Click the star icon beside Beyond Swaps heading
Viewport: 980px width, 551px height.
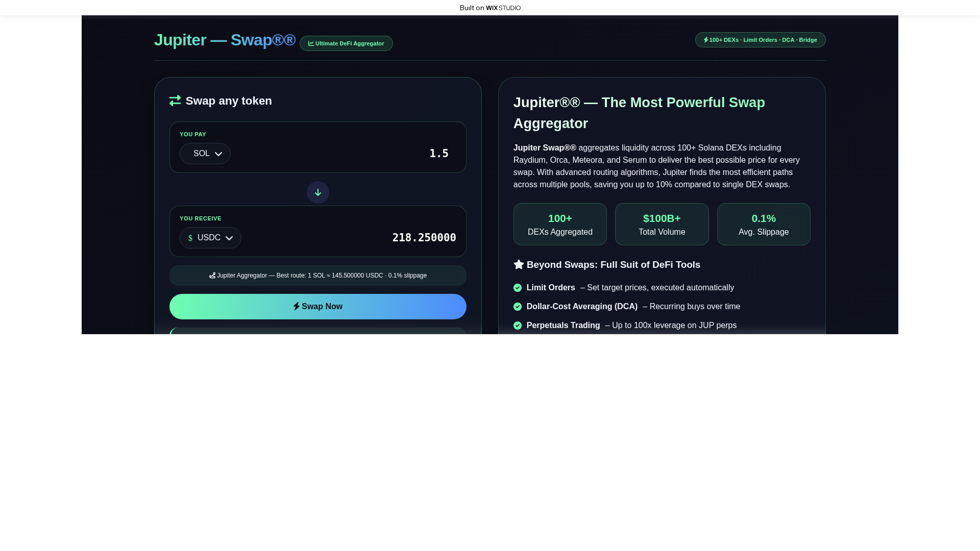coord(519,264)
